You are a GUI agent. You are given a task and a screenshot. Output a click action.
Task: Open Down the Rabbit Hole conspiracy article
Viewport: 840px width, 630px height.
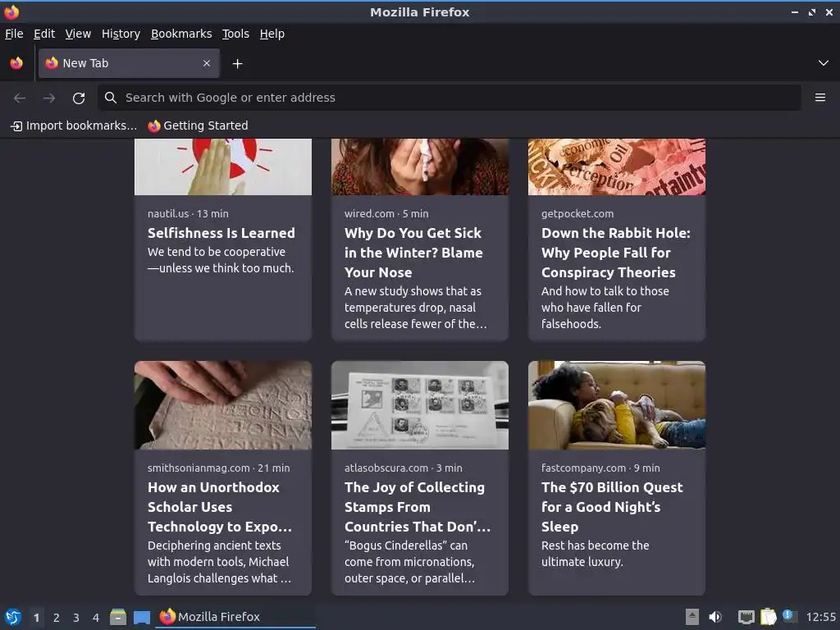615,253
